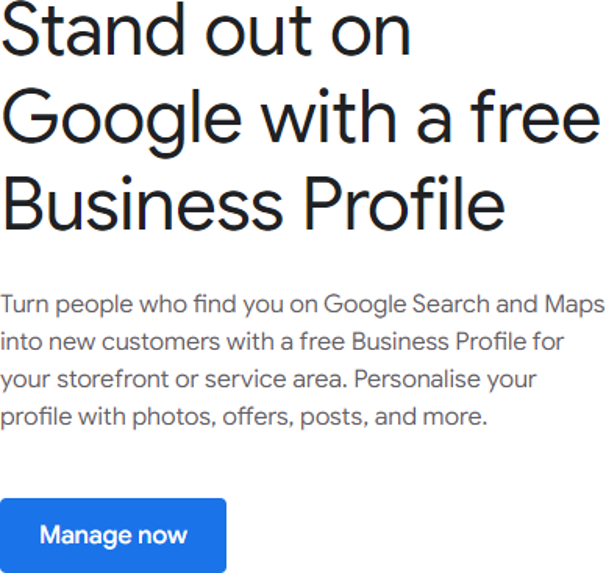Click "Turn people who find you" text
606x575 pixels.
(x=118, y=306)
